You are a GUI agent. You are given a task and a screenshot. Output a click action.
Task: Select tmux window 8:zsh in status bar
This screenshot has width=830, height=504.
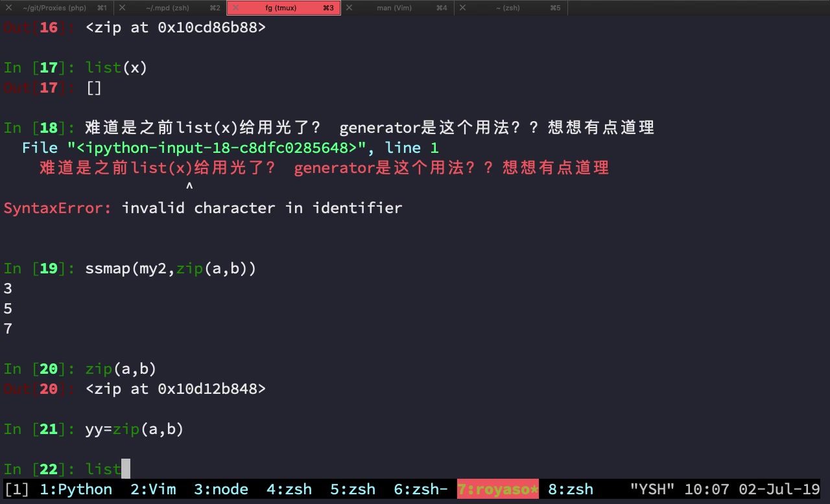coord(571,489)
